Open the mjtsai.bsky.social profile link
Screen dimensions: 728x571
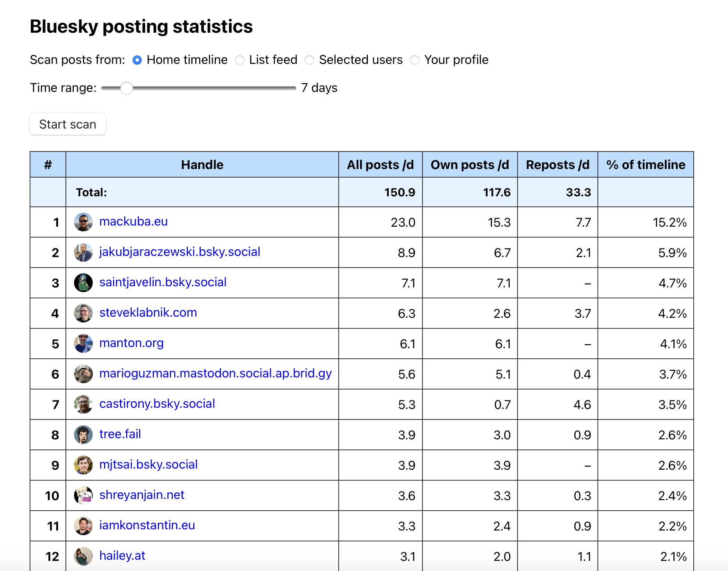click(x=148, y=465)
